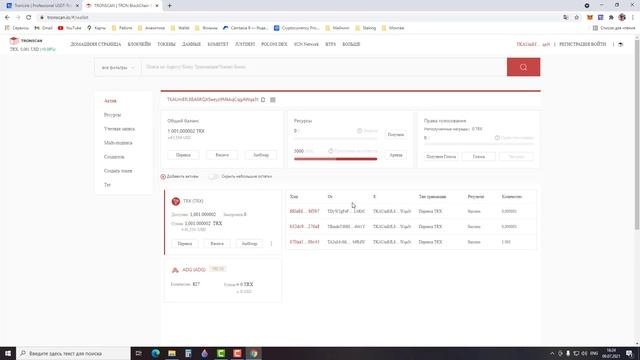This screenshot has height=360, width=640.
Task: Click the TRONSCAN logo
Action: 26,41
